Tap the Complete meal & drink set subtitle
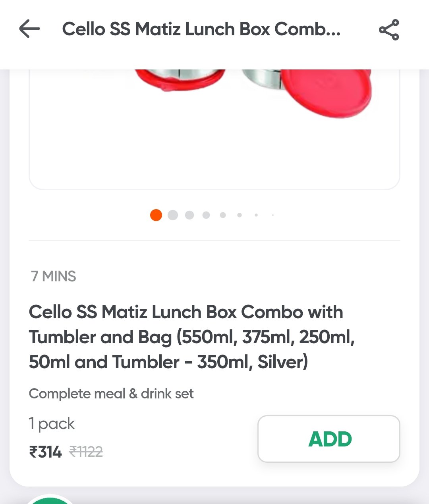The width and height of the screenshot is (429, 504). point(111,394)
